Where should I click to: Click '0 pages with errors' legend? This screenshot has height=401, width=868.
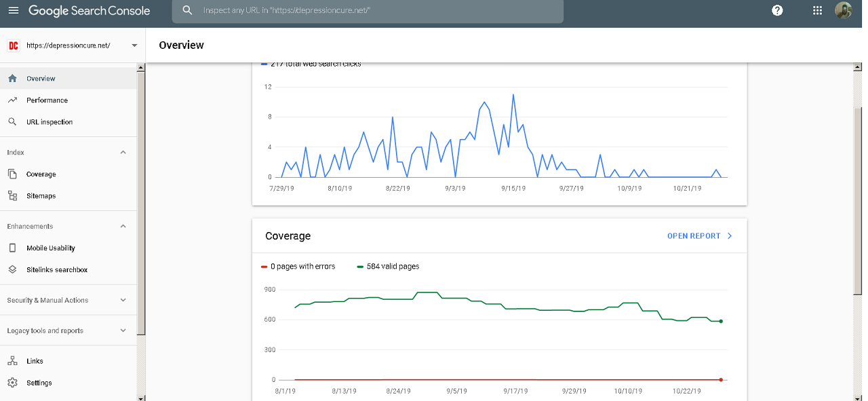(x=298, y=267)
